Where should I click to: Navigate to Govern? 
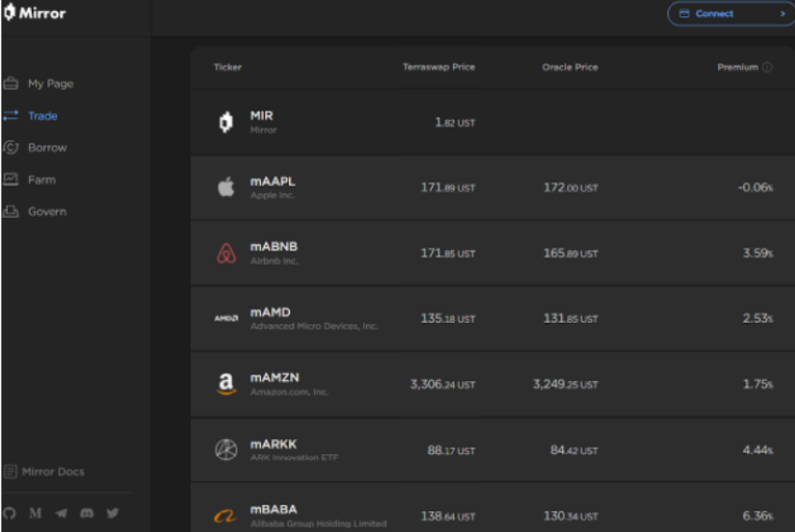pos(47,212)
